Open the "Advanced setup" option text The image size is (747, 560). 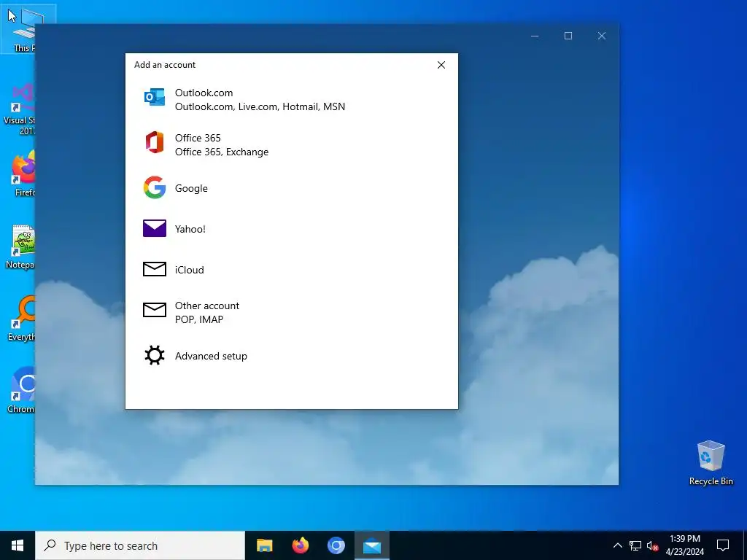click(211, 356)
